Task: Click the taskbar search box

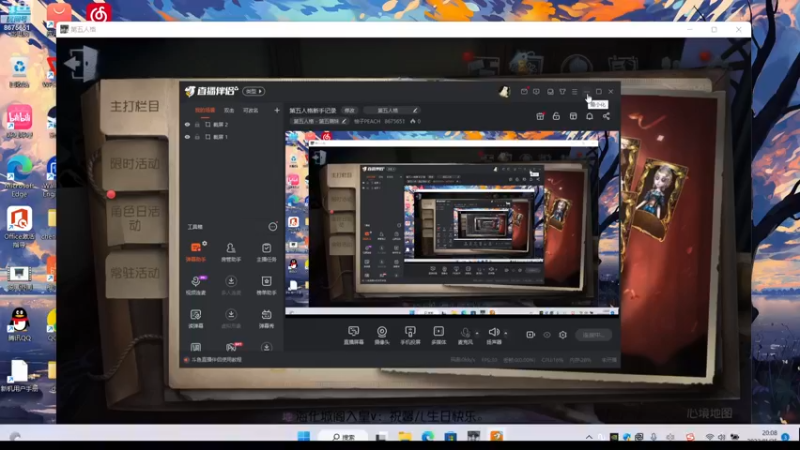Action: pos(344,437)
